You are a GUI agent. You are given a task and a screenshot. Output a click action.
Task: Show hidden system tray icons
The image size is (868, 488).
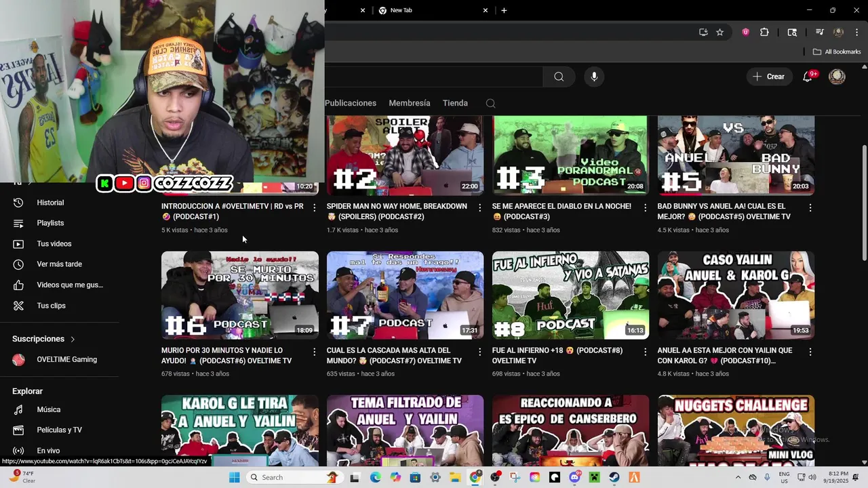[x=738, y=477]
